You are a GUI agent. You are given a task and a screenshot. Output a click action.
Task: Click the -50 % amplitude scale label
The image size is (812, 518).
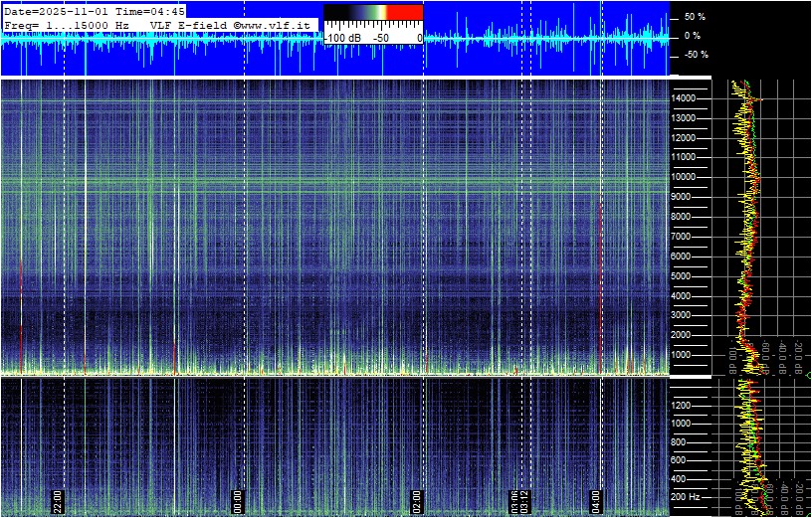coord(693,55)
